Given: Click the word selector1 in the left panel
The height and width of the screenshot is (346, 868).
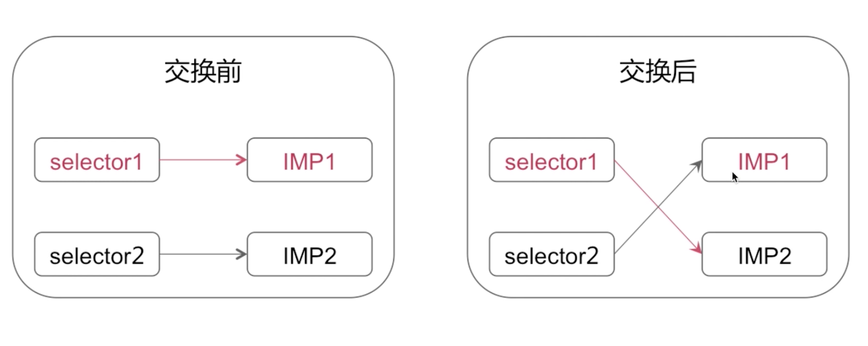Looking at the screenshot, I should pyautogui.click(x=96, y=162).
